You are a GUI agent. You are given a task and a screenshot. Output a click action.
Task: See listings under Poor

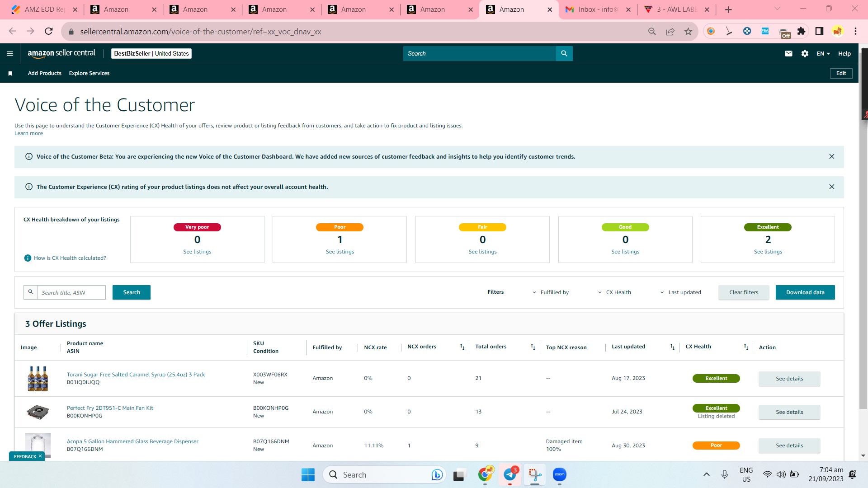point(340,252)
